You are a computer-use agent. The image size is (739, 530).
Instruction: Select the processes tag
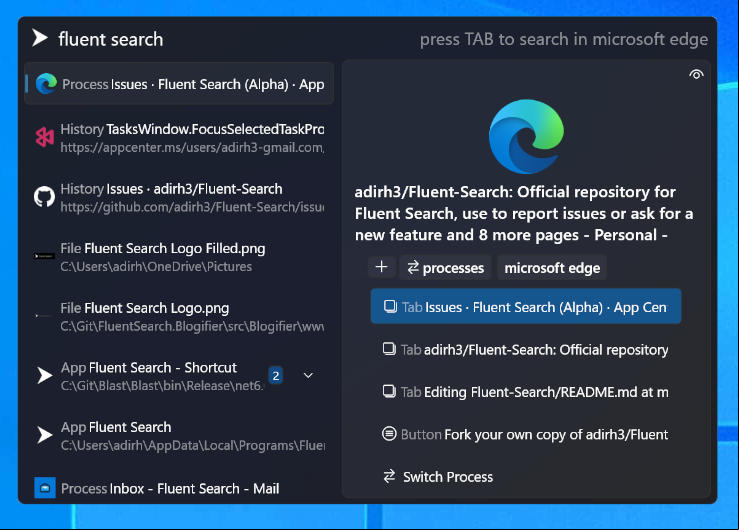[x=445, y=268]
